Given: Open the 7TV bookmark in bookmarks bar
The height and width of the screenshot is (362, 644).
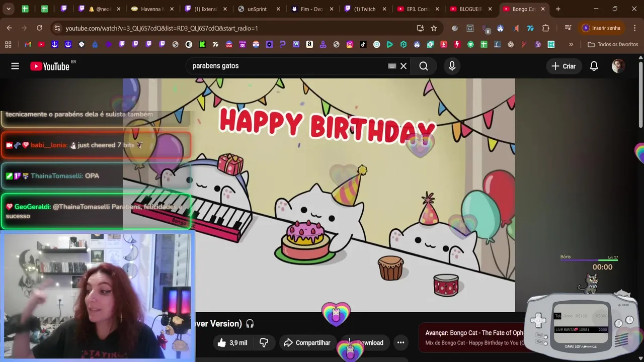Looking at the screenshot, I should click(x=215, y=44).
